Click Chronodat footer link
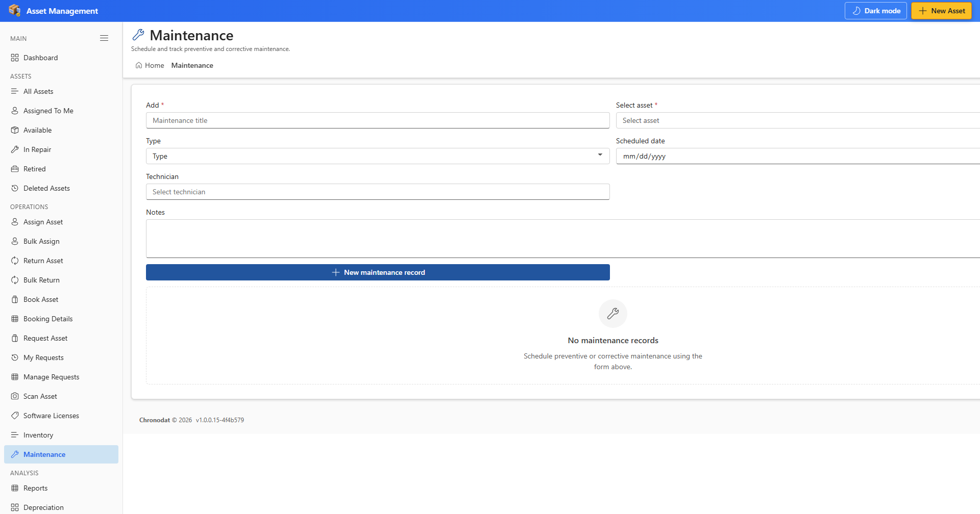The width and height of the screenshot is (980, 514). point(155,420)
